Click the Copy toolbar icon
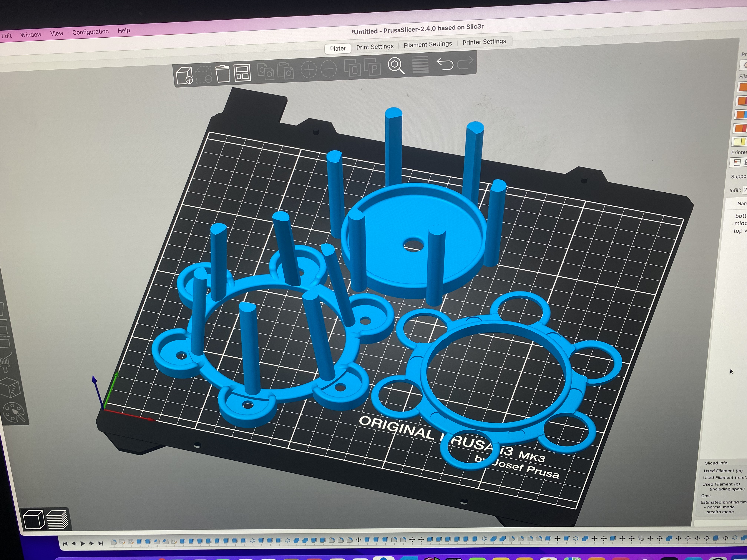747x560 pixels. (x=266, y=71)
